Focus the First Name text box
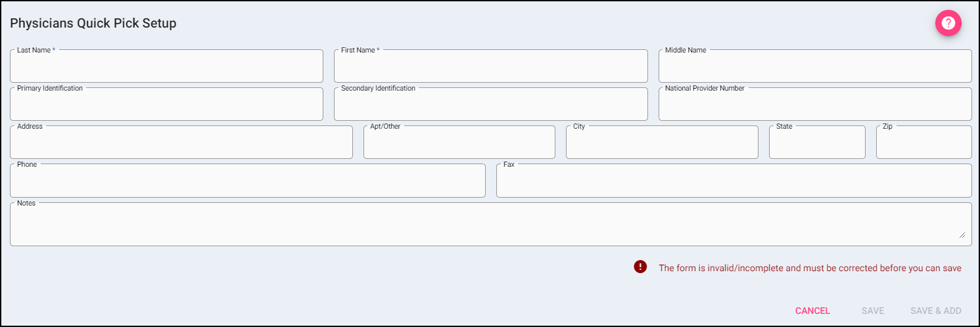The width and height of the screenshot is (980, 327). [490, 67]
